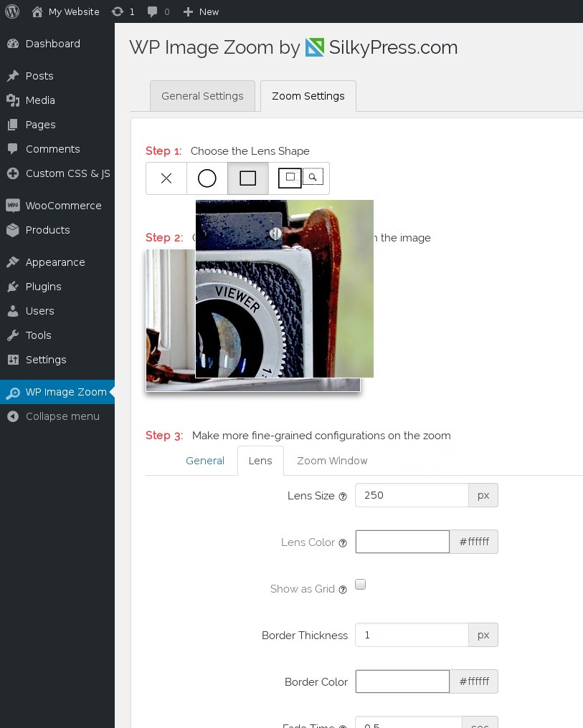Image resolution: width=583 pixels, height=728 pixels.
Task: Click the Comments sidebar icon
Action: 13,149
